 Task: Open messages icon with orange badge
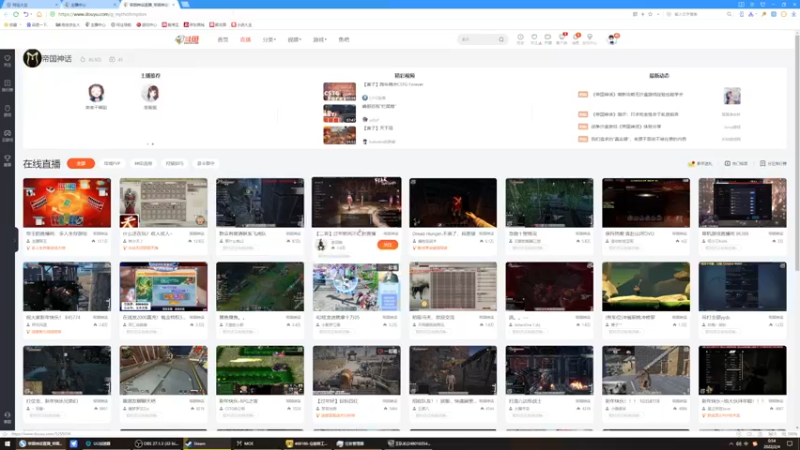(x=576, y=39)
